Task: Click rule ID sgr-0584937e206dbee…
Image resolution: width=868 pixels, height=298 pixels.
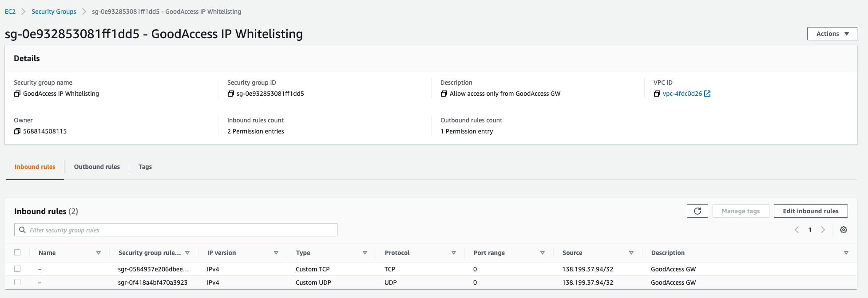Action: (x=154, y=269)
